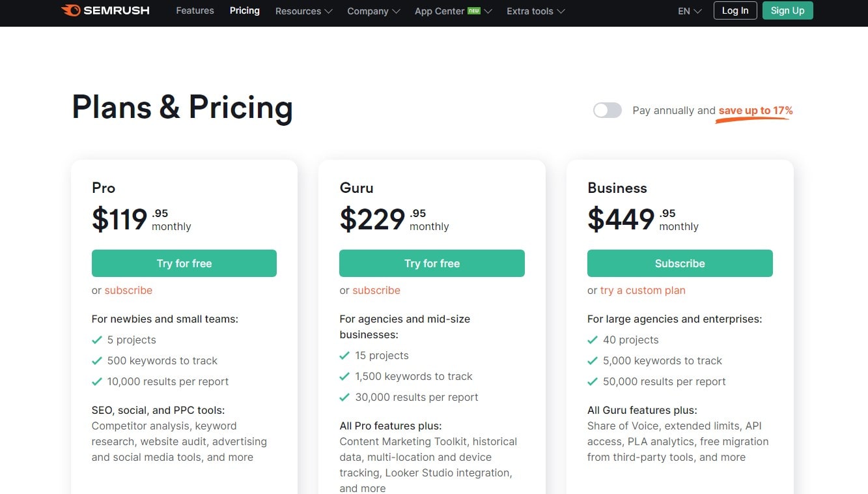Click the Business plan Subscribe button
The width and height of the screenshot is (868, 494).
tap(680, 263)
